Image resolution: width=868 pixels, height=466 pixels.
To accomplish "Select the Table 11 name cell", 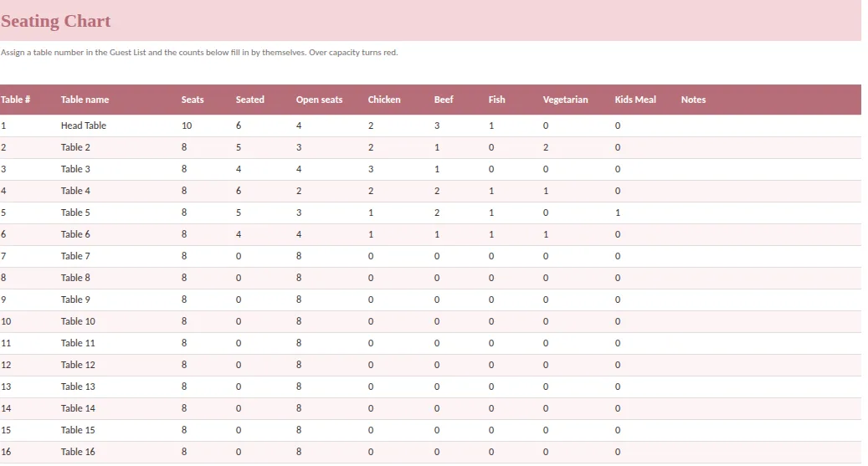I will click(x=78, y=343).
